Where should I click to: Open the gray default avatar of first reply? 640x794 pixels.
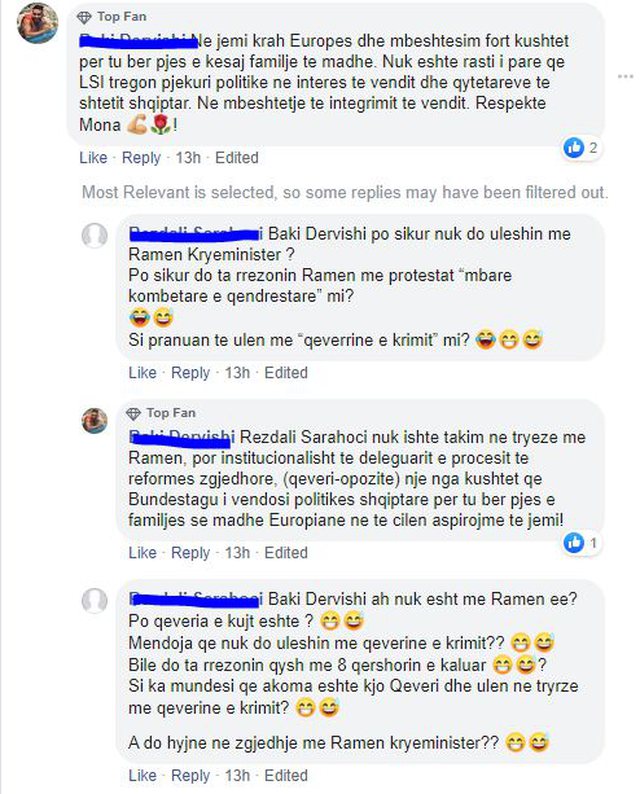pos(95,235)
